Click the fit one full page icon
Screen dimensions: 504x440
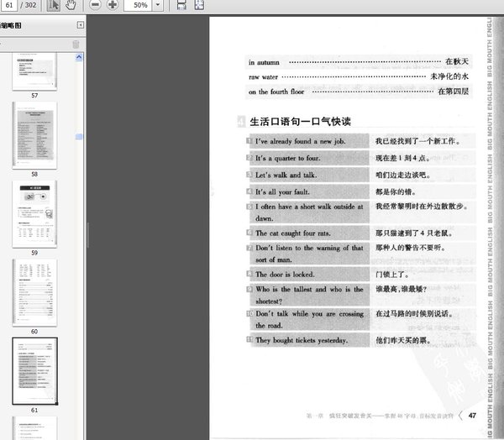[x=199, y=5]
